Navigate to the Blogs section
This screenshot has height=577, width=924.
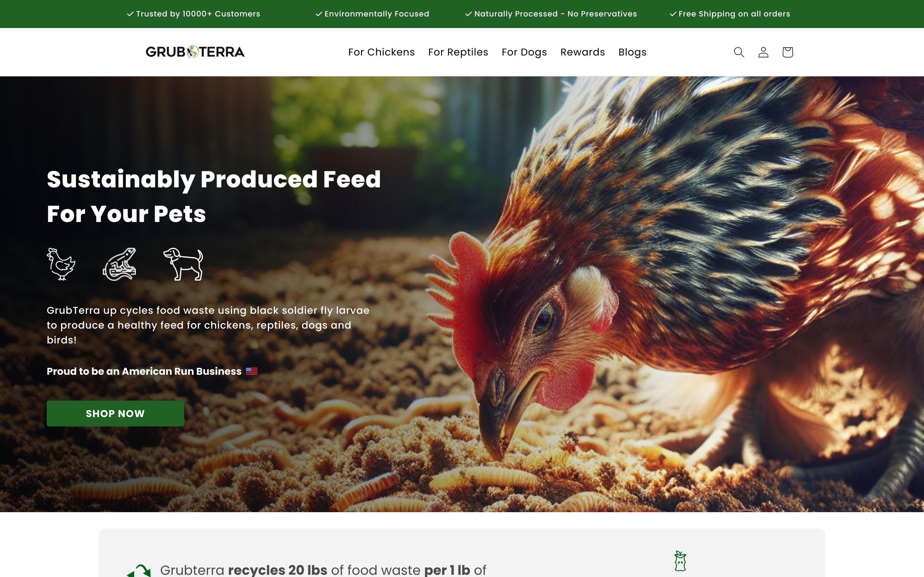(632, 52)
